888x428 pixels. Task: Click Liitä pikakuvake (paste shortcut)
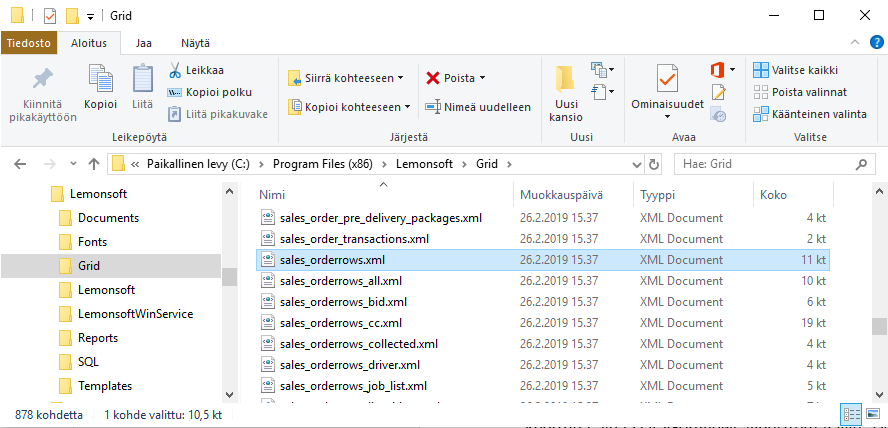point(218,114)
